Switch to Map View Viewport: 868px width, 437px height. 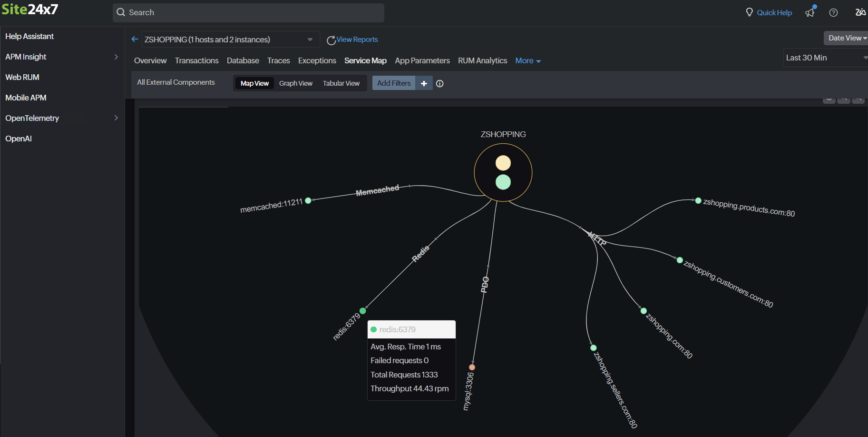point(254,83)
